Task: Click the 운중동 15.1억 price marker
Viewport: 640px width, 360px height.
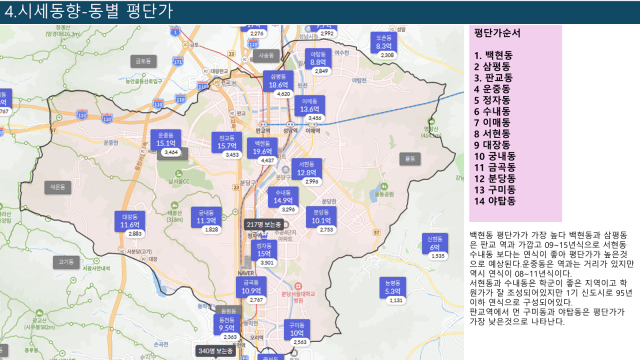Action: click(x=166, y=140)
